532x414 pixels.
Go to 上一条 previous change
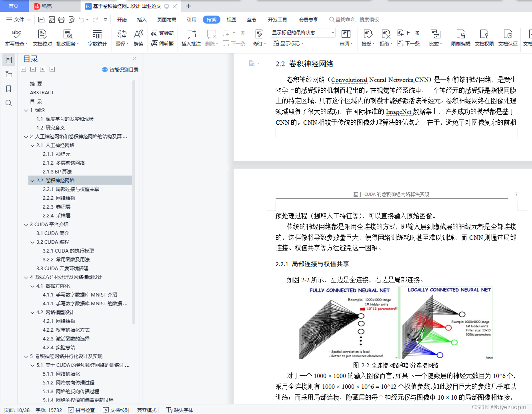click(409, 33)
